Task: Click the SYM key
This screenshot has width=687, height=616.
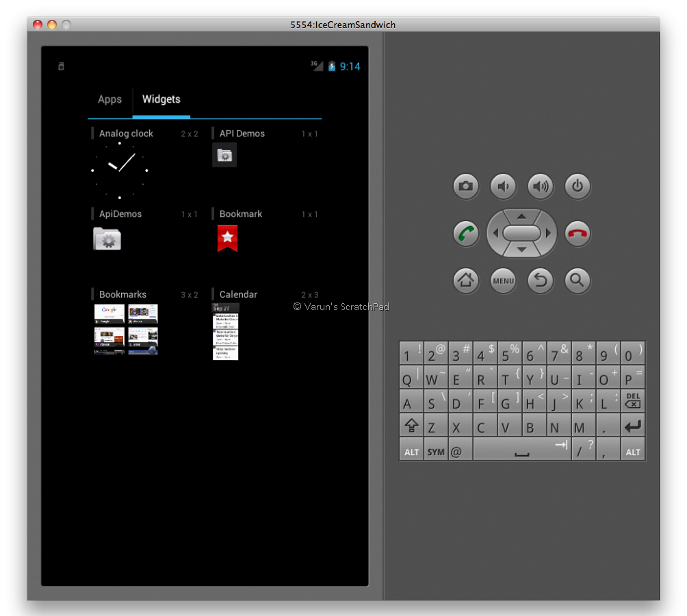Action: pyautogui.click(x=435, y=449)
